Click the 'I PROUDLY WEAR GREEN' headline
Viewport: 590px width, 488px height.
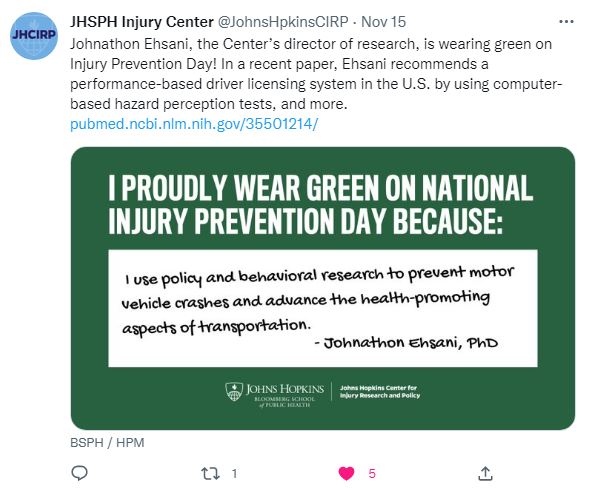tap(321, 204)
